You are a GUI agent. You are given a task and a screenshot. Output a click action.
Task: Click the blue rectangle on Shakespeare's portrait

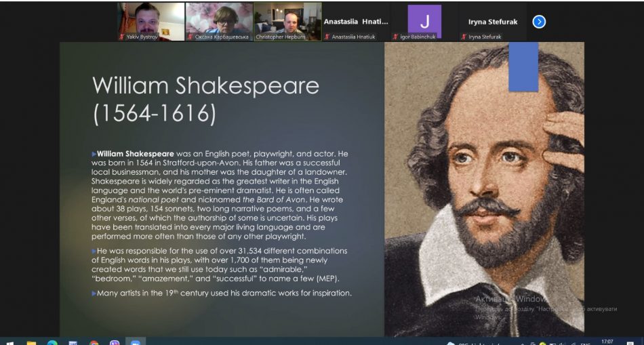pos(523,66)
